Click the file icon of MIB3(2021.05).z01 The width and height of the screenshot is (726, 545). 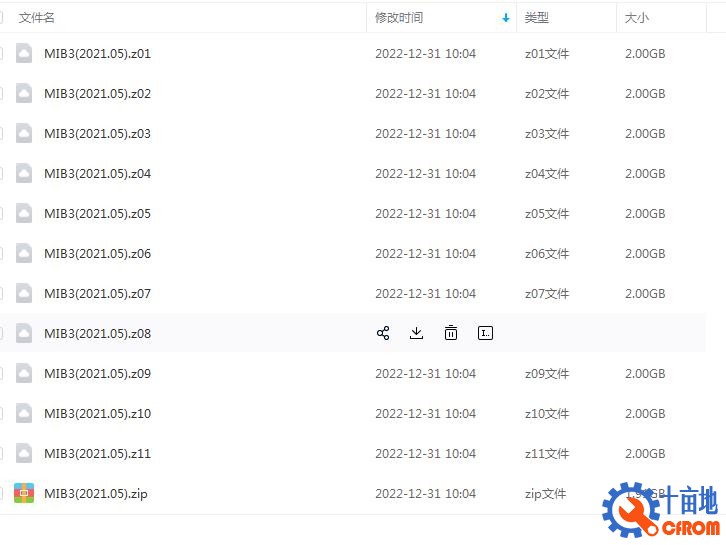tap(24, 54)
